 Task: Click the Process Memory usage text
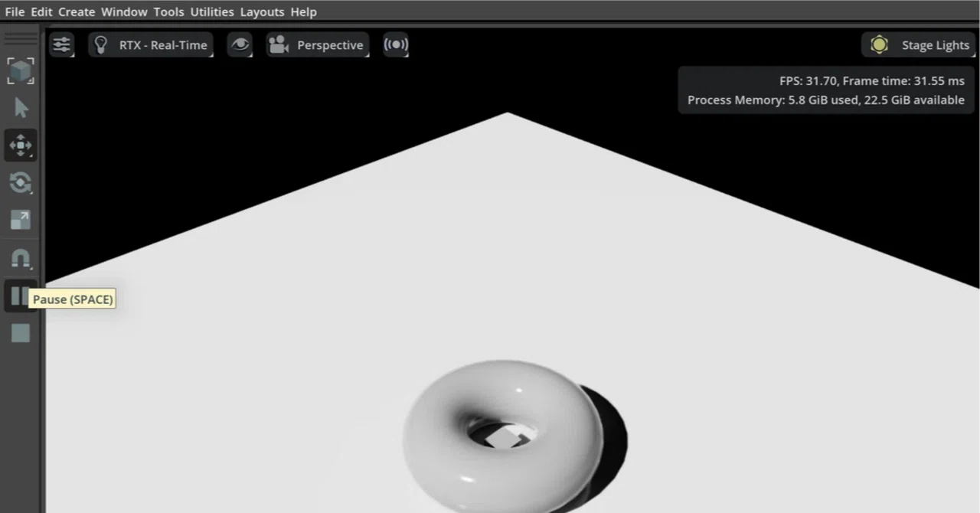click(826, 100)
